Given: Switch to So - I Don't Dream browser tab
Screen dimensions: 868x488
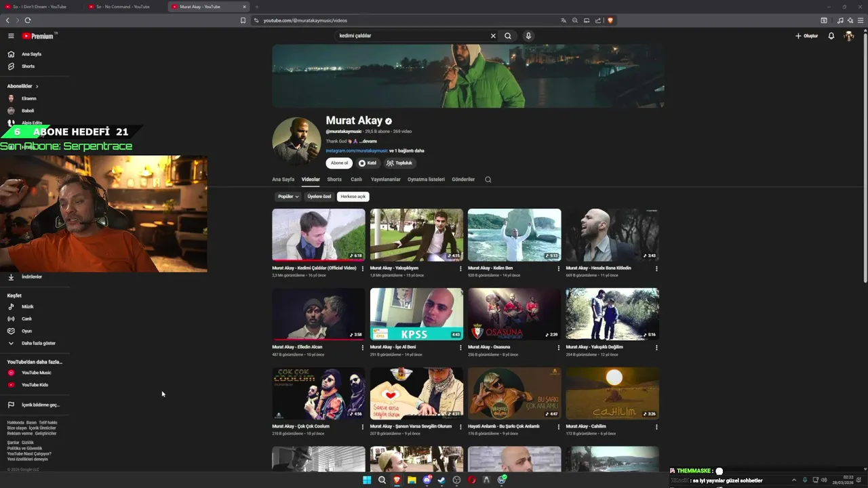Looking at the screenshot, I should tap(39, 7).
